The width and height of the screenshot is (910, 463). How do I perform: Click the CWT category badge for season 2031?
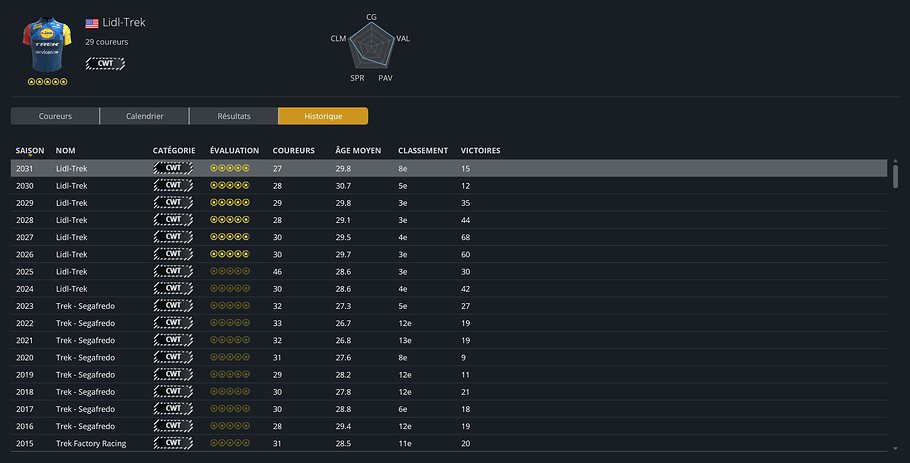(173, 169)
